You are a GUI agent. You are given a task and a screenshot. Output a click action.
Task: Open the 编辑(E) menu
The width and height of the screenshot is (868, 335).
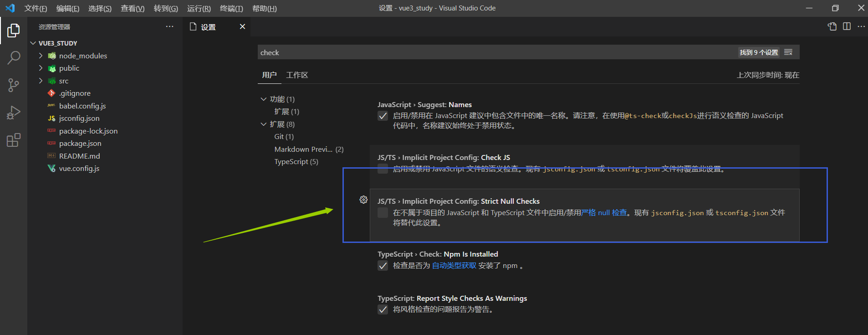(x=68, y=8)
